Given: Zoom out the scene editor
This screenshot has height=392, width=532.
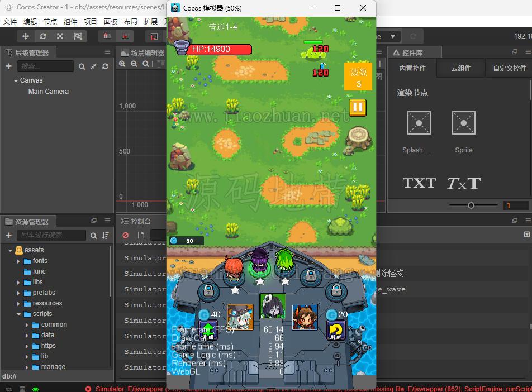Looking at the screenshot, I should [134, 64].
